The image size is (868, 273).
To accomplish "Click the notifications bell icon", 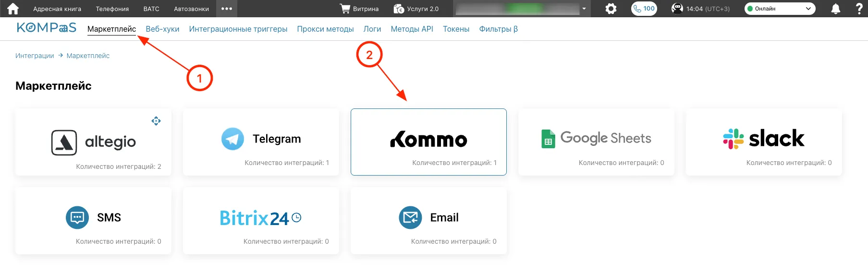I will (x=836, y=9).
